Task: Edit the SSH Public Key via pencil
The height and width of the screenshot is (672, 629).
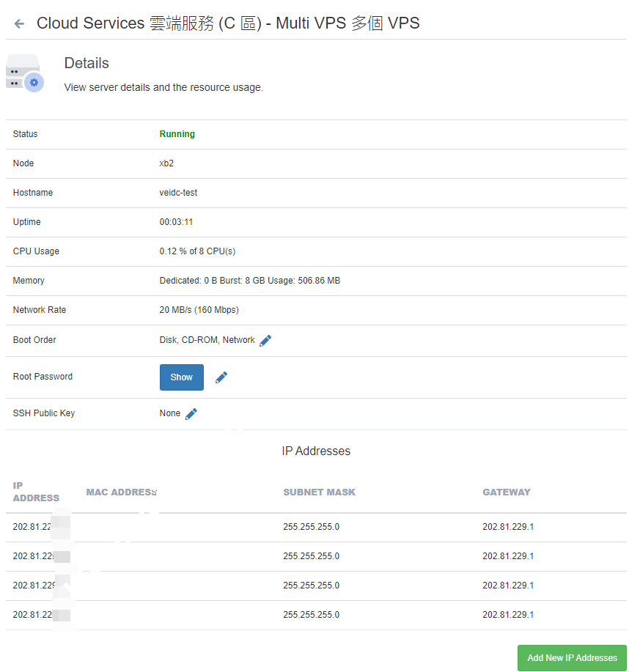Action: 191,414
